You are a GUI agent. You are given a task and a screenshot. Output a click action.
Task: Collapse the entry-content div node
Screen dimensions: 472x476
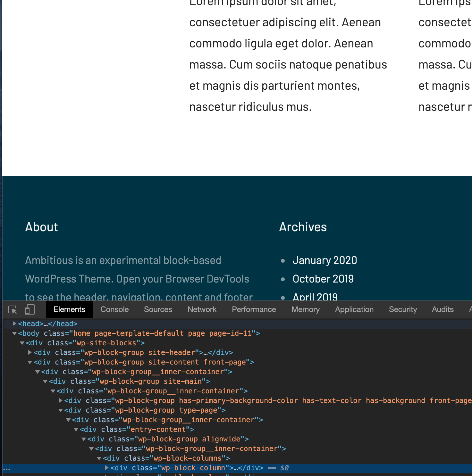[76, 430]
